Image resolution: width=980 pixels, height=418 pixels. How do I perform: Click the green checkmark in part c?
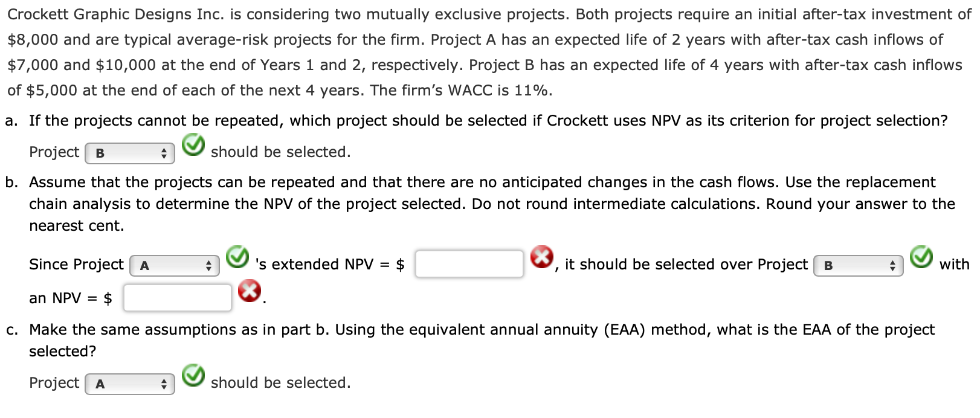[x=193, y=375]
